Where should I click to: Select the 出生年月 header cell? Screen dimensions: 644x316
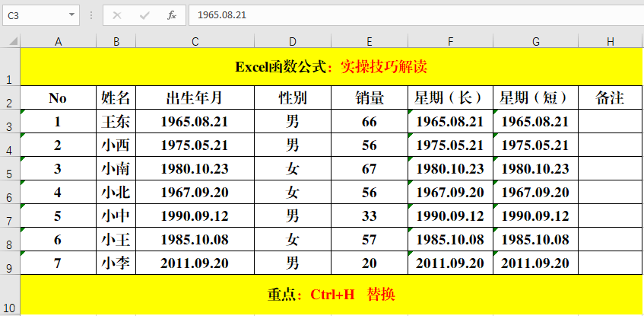pos(195,97)
